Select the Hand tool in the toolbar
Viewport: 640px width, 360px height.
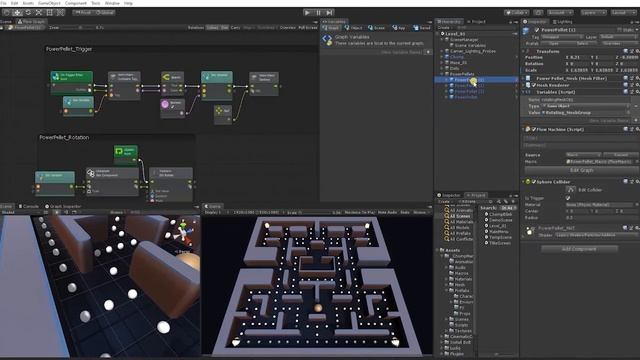pos(7,13)
